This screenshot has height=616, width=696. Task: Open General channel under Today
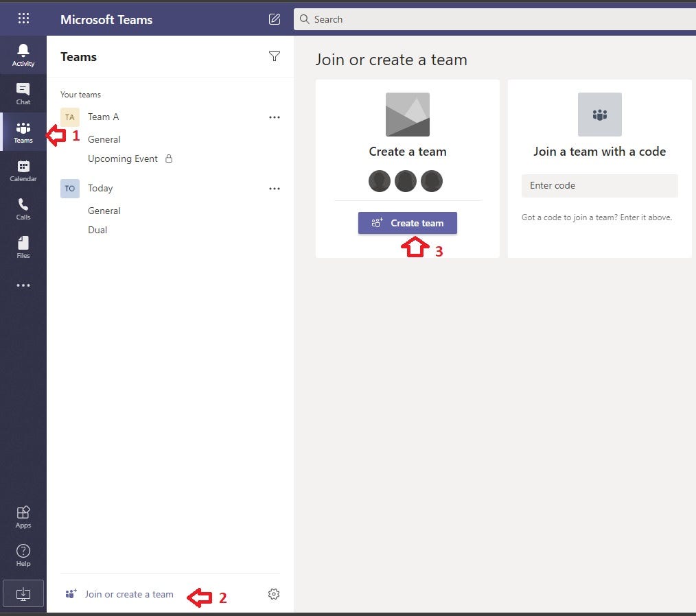coord(104,211)
